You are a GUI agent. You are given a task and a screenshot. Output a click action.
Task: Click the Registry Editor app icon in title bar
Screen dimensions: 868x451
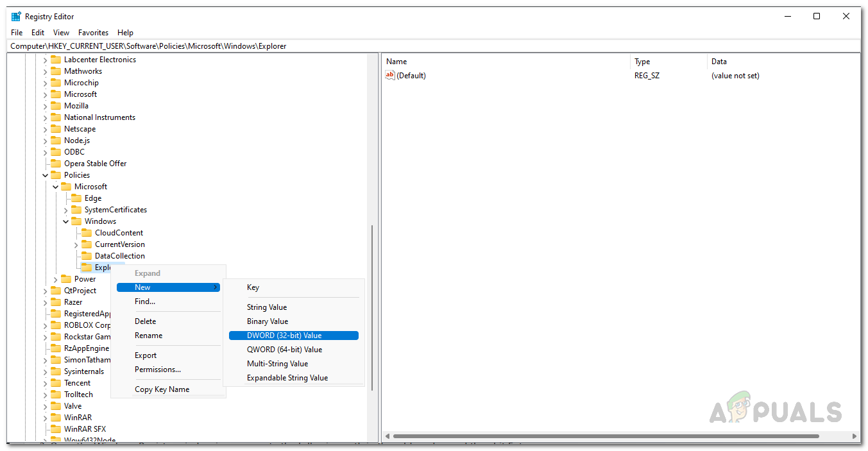[x=16, y=17]
